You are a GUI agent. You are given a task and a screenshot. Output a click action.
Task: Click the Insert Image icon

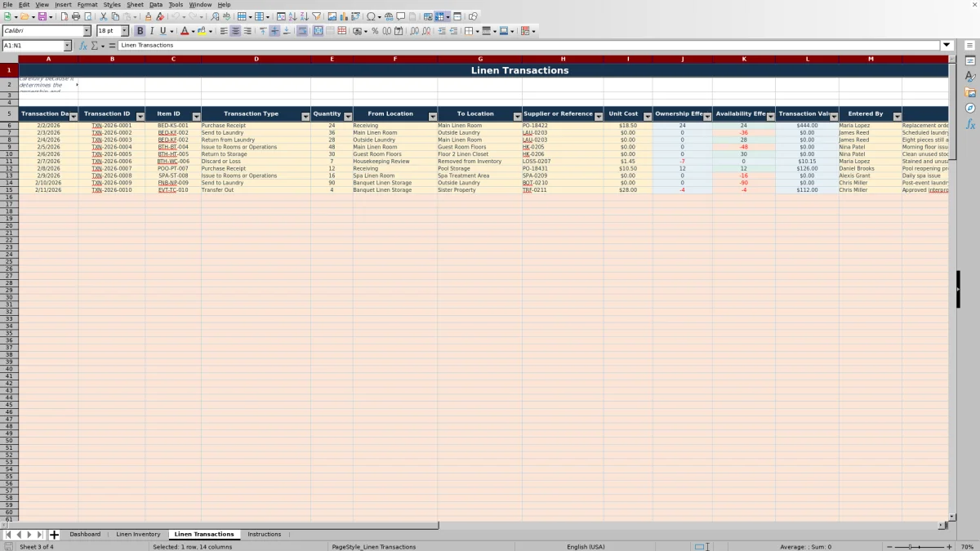332,16
